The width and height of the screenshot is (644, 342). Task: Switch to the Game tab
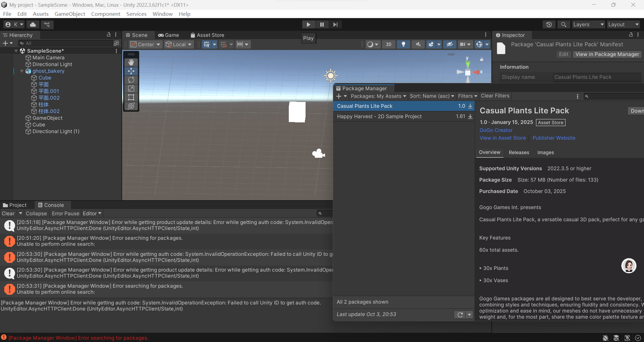click(x=169, y=35)
